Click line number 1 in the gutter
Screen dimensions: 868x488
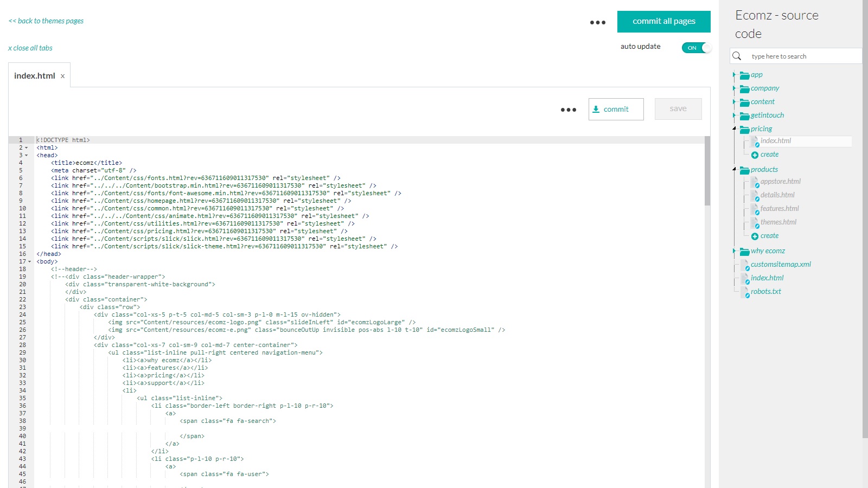click(x=21, y=140)
